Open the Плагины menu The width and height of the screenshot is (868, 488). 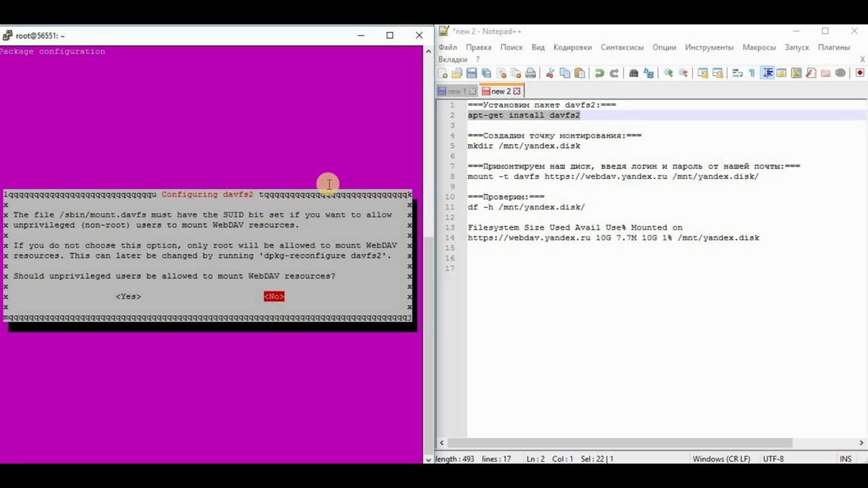(x=834, y=47)
